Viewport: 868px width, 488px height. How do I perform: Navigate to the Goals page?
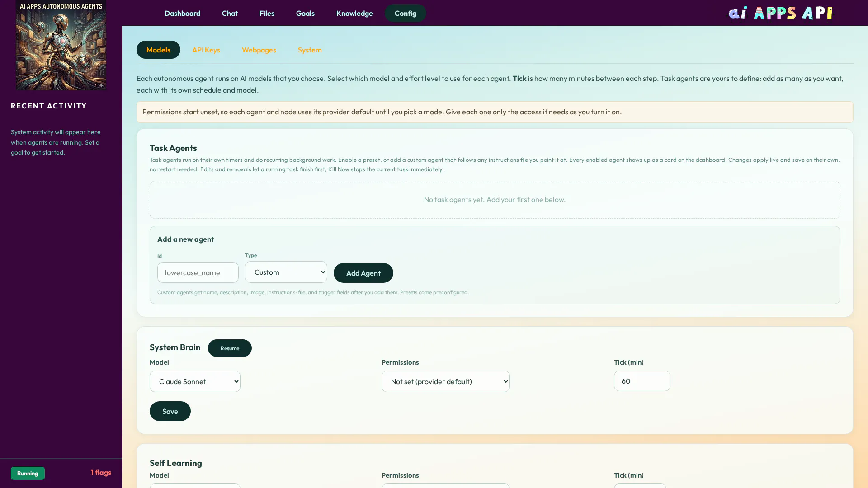[x=305, y=13]
